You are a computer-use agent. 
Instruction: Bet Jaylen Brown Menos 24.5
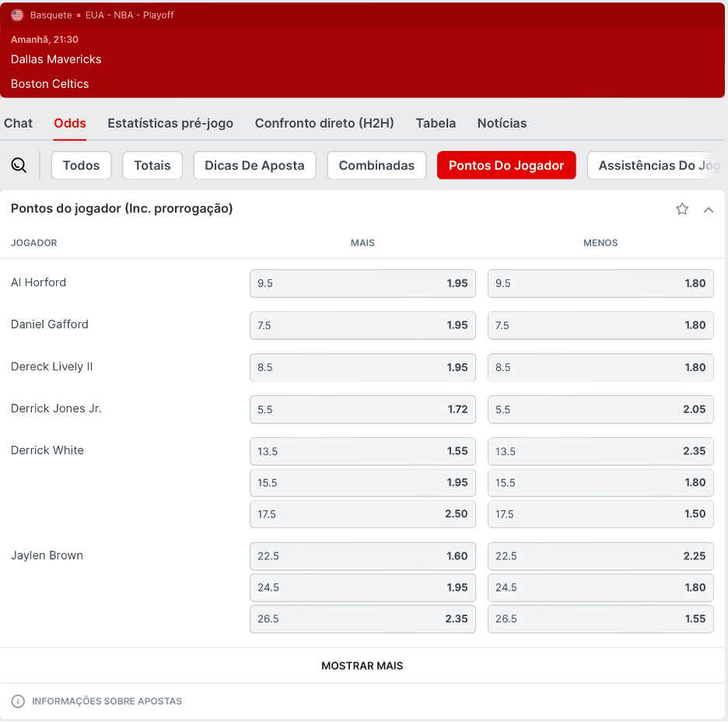pyautogui.click(x=600, y=587)
